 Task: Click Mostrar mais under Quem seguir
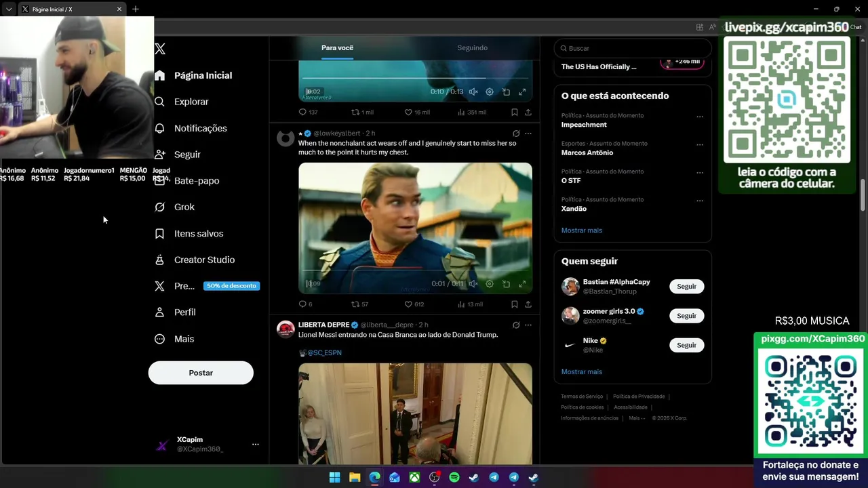[x=581, y=372]
